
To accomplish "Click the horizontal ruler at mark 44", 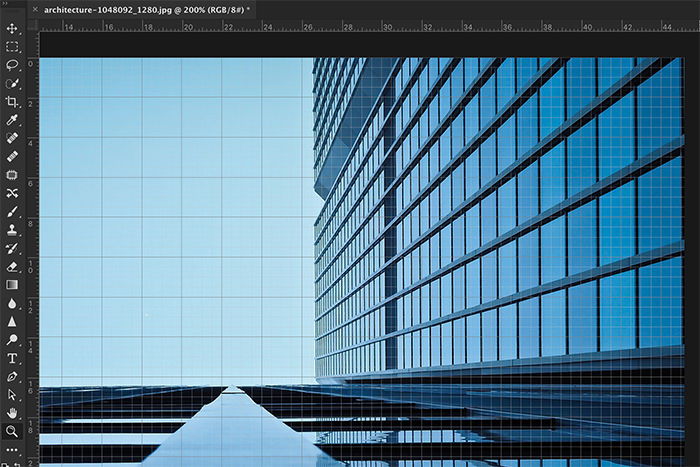I will coord(667,27).
